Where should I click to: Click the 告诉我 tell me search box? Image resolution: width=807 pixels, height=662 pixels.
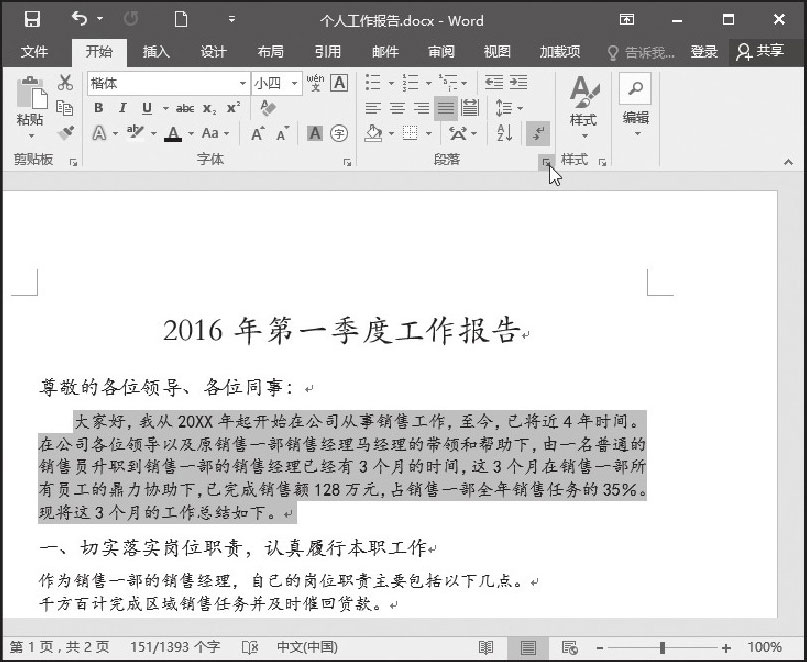coord(642,52)
